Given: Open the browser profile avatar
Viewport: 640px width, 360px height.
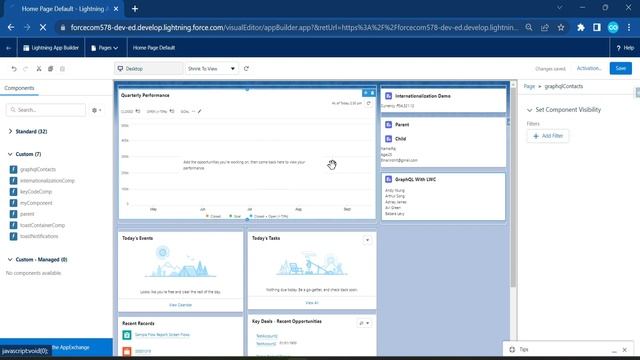Looking at the screenshot, I should click(x=613, y=27).
